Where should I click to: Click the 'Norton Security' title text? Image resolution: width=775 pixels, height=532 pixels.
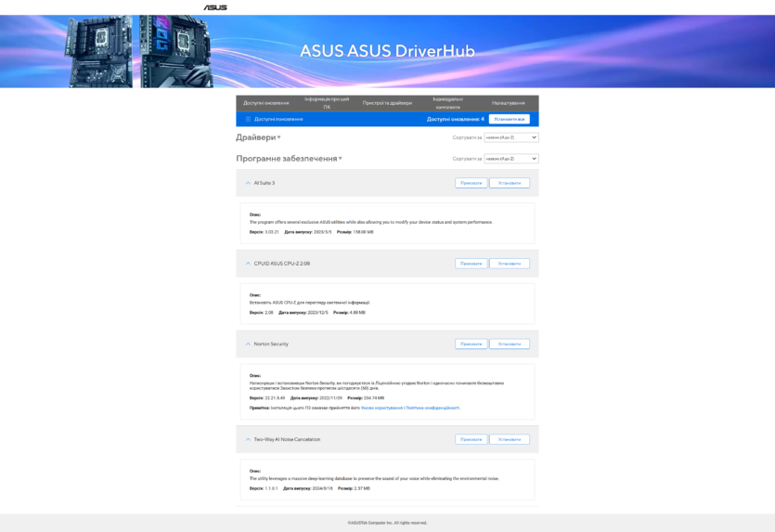click(x=271, y=344)
